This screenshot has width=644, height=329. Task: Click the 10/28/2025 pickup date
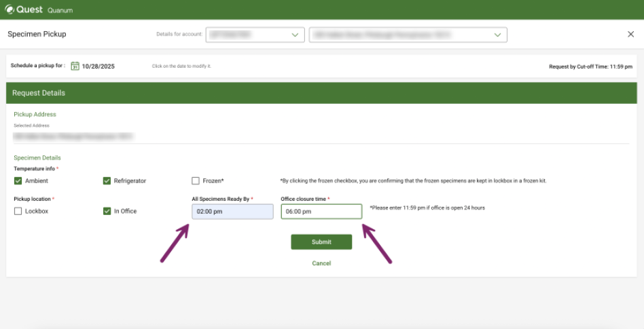pyautogui.click(x=99, y=66)
